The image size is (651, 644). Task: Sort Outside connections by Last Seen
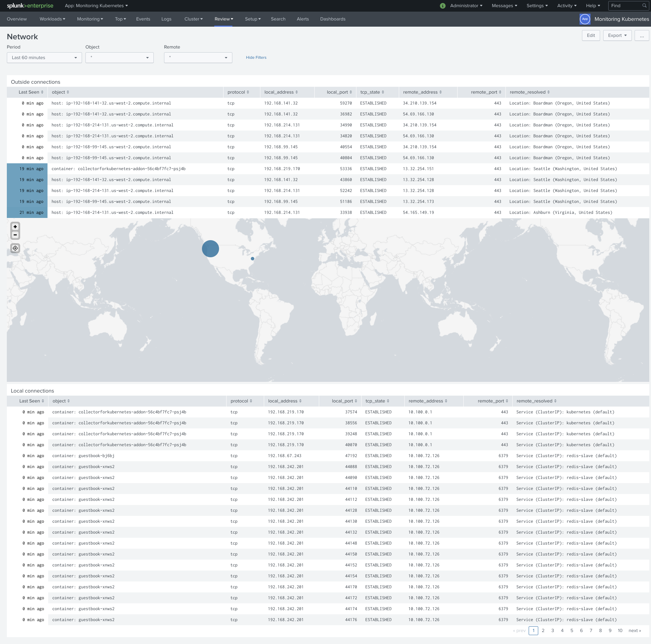coord(31,92)
